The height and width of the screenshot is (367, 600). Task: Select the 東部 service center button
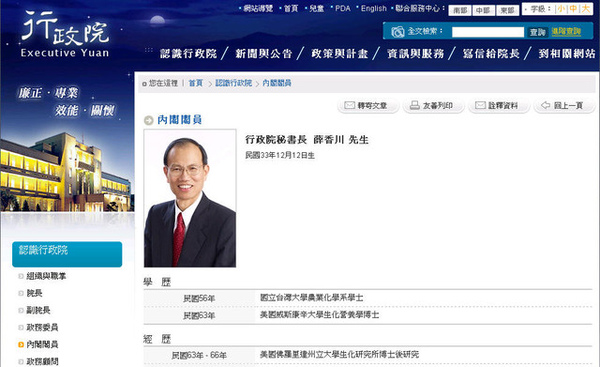(x=507, y=10)
